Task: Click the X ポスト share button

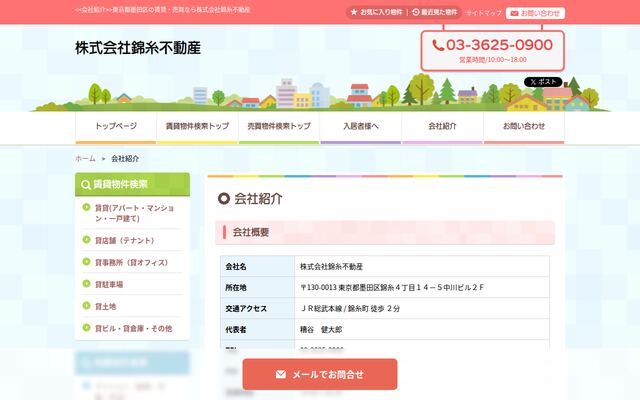Action: (x=543, y=82)
